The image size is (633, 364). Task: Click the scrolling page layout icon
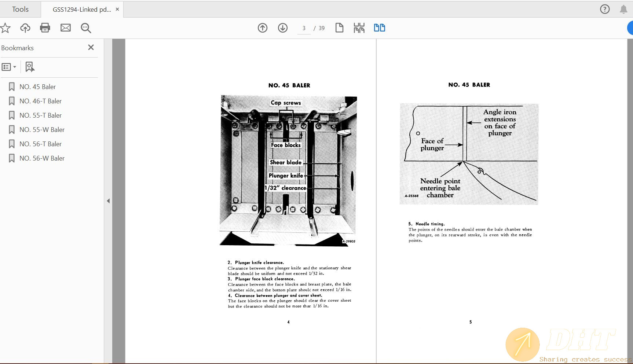tap(359, 28)
